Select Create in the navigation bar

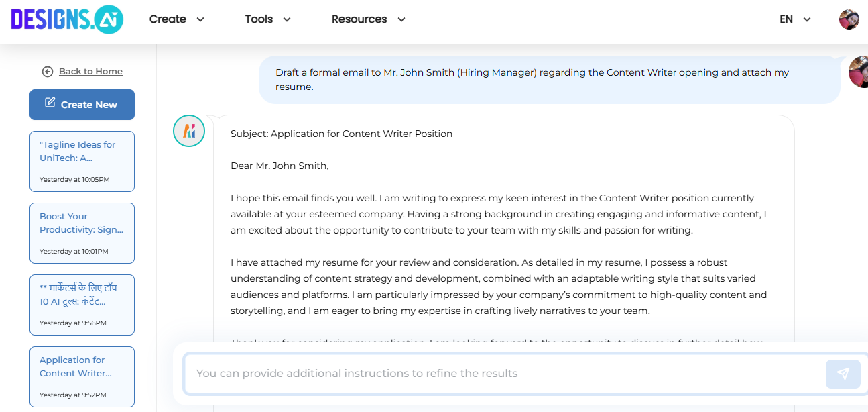click(x=168, y=19)
